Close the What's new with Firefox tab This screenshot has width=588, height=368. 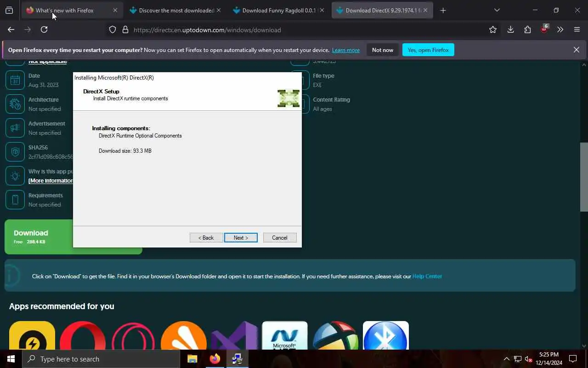point(115,10)
